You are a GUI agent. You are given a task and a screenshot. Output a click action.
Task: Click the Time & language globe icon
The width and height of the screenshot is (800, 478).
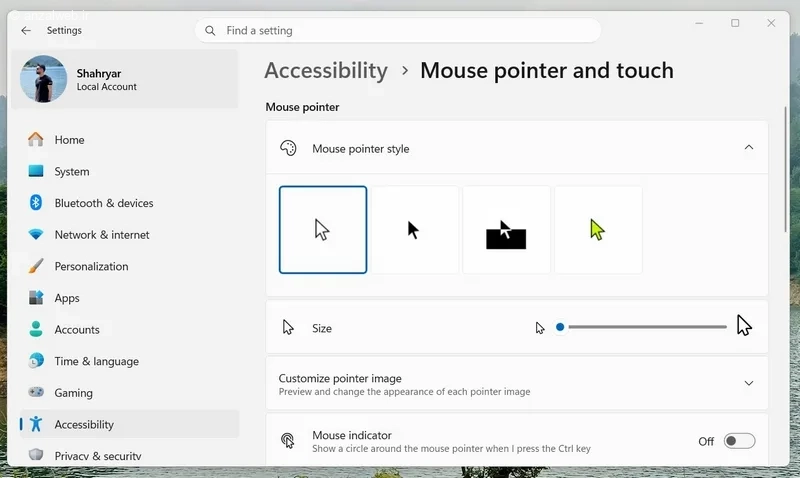click(x=36, y=361)
